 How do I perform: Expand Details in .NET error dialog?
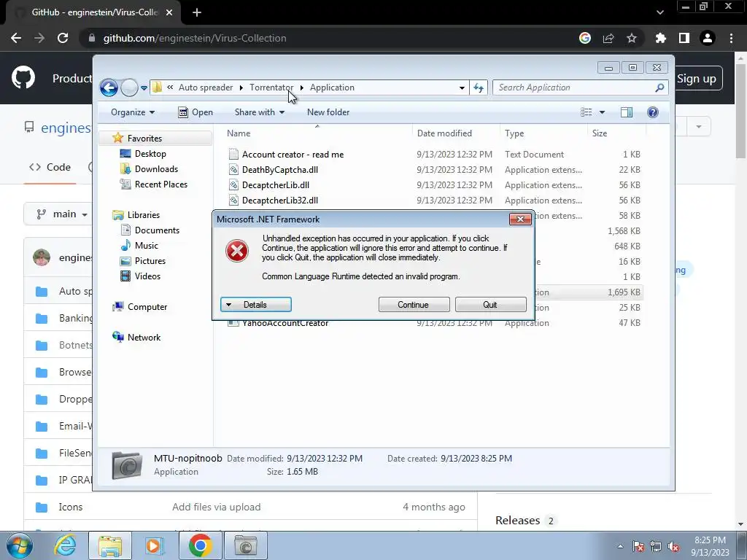[x=256, y=305]
